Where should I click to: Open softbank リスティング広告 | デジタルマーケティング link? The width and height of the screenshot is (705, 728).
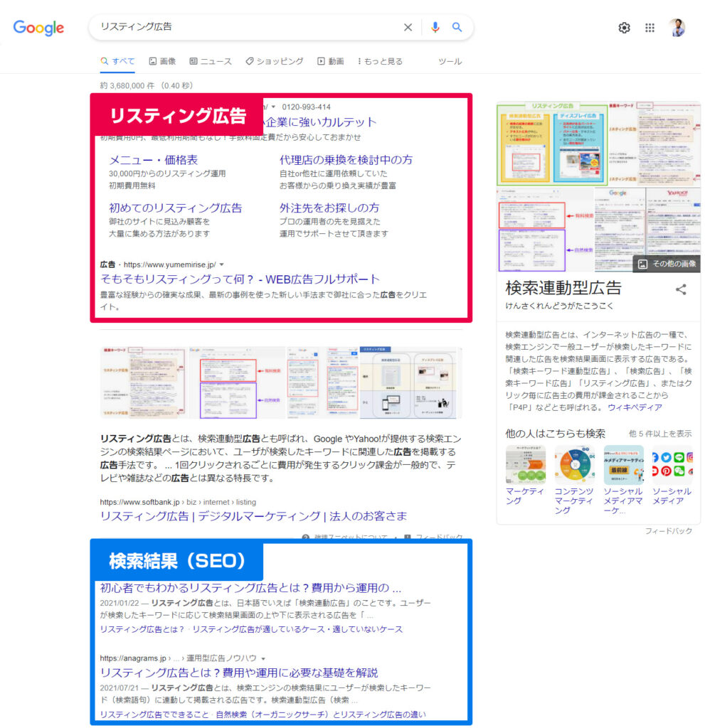point(253,516)
